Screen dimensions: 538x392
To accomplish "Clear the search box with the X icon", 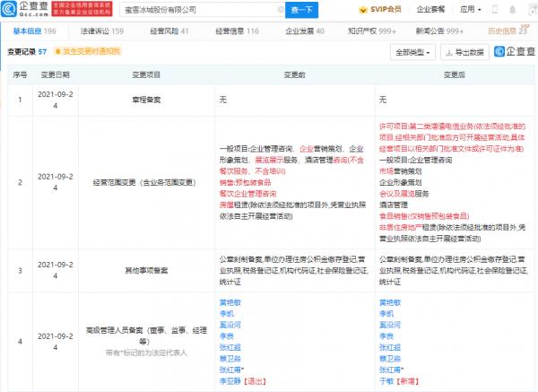I will [281, 10].
